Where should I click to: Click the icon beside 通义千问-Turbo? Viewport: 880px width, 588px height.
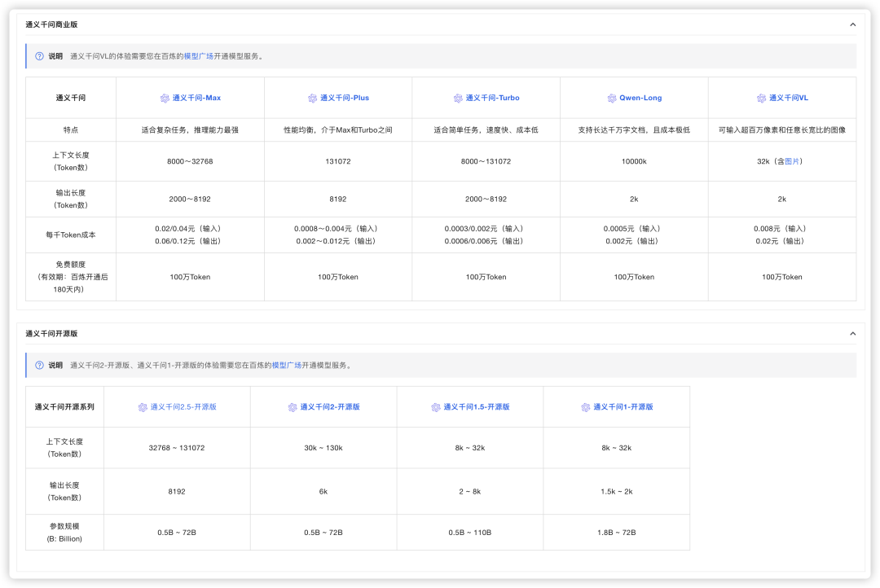point(458,99)
